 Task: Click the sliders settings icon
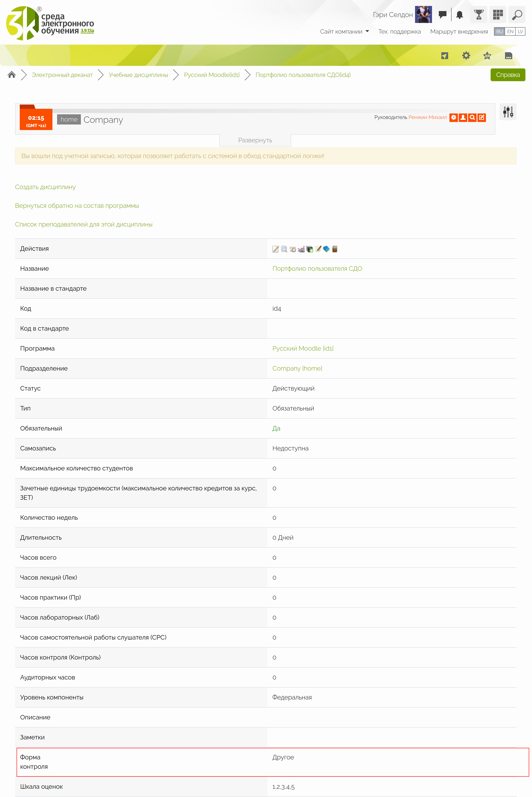point(508,112)
